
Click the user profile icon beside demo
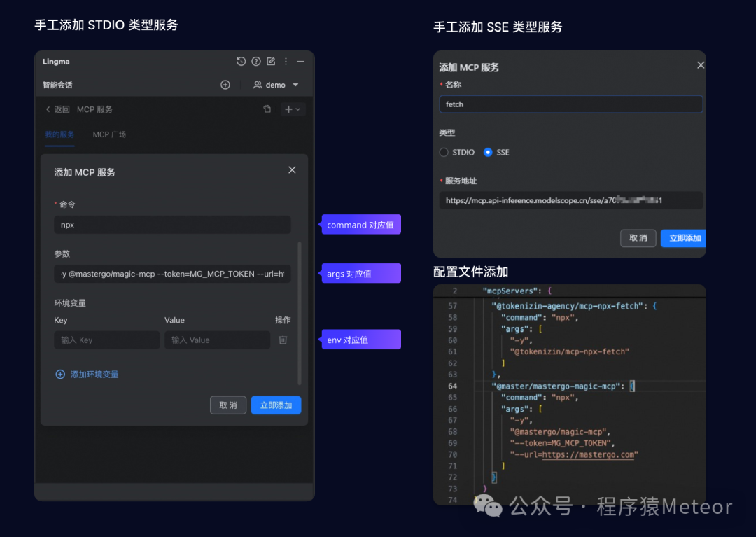(x=258, y=85)
